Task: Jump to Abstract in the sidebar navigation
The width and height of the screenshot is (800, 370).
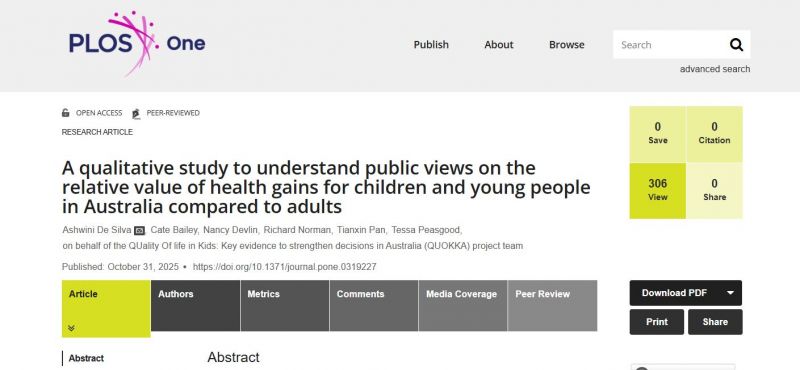Action: (86, 358)
